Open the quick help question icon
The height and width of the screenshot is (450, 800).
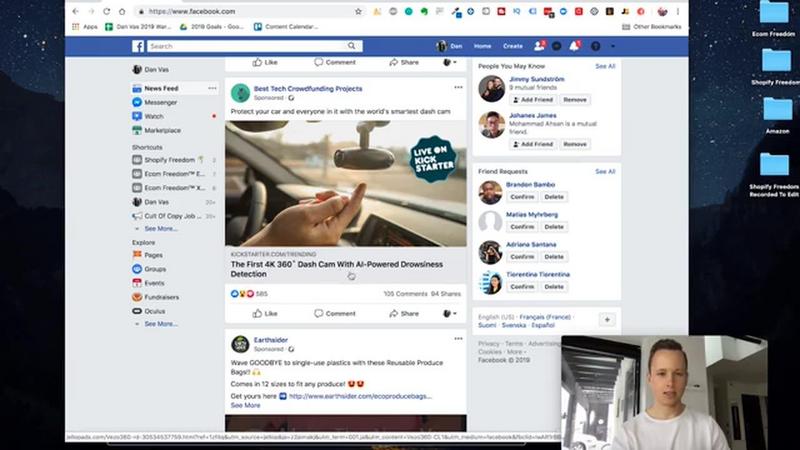click(x=595, y=46)
